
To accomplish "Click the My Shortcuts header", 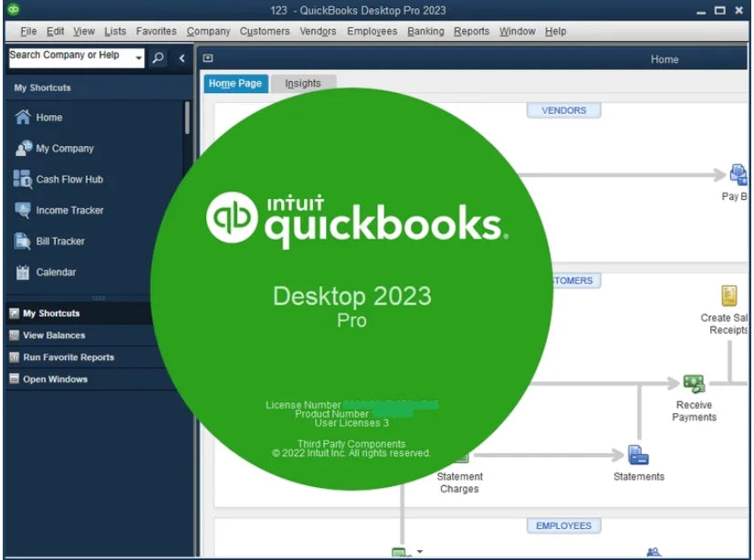I will point(42,88).
